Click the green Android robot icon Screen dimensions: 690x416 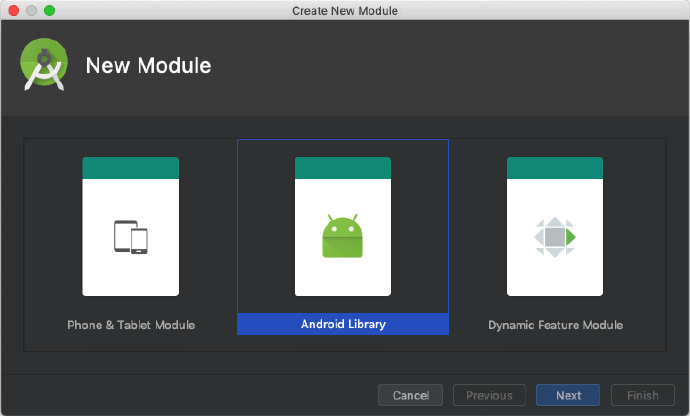(342, 236)
